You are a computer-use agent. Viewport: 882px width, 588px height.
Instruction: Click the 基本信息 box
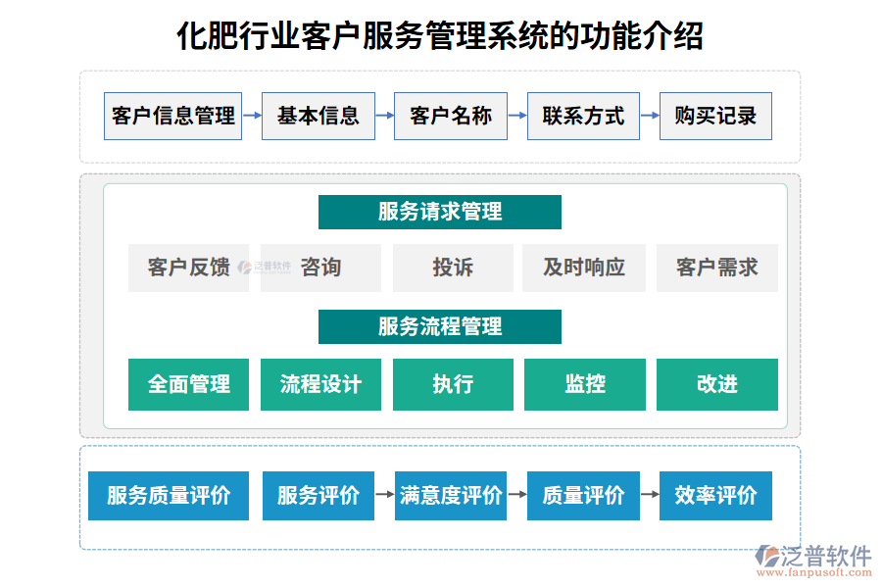pos(318,116)
